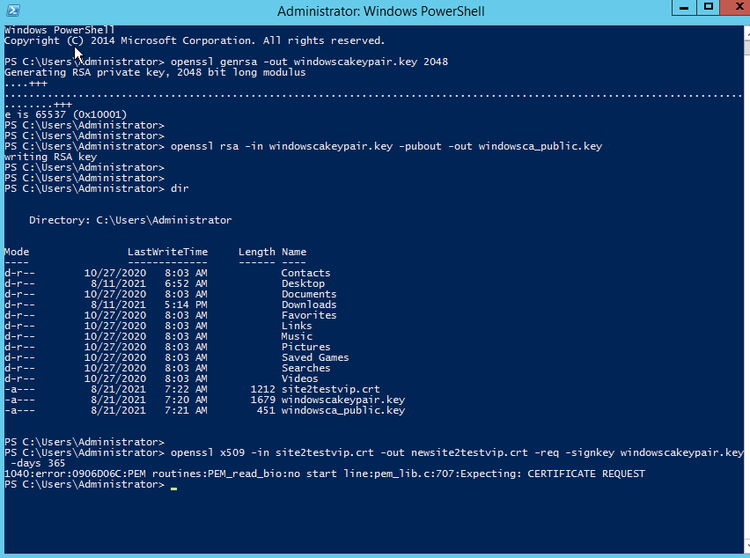
Task: Click the 'dir' command text
Action: 180,188
